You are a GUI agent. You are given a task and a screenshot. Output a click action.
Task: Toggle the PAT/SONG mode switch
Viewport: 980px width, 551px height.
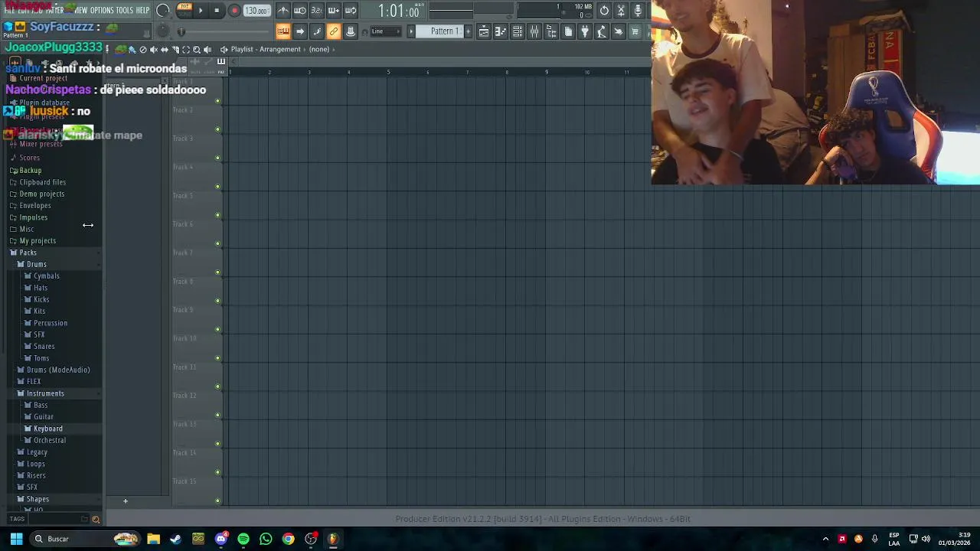pos(185,10)
